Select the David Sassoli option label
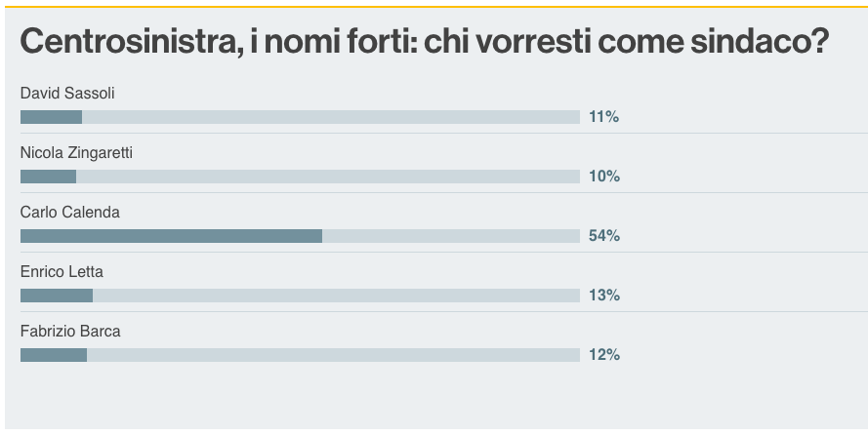This screenshot has width=868, height=435. pyautogui.click(x=67, y=94)
